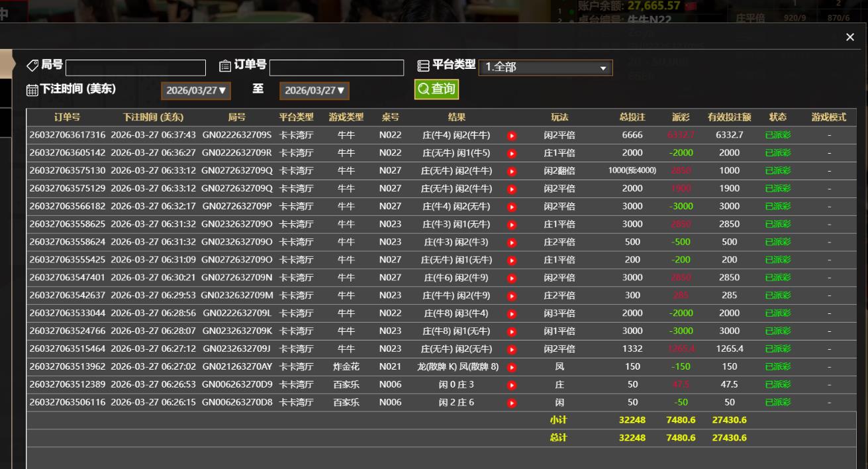Screen dimensions: 868x469
Task: Open replay for order 260327063533044
Action: tap(511, 313)
